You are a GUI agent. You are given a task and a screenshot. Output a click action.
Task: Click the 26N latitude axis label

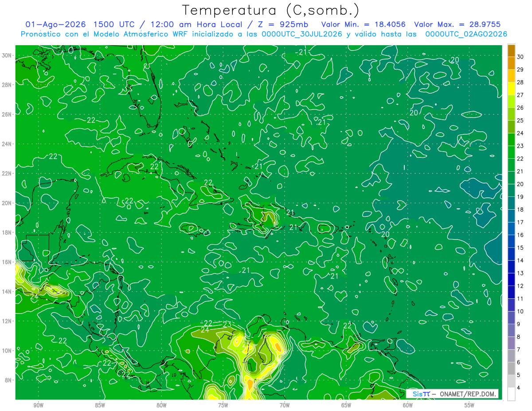7,114
